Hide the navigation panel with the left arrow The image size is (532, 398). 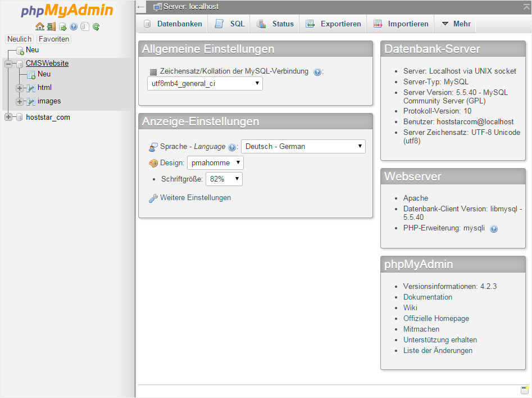click(x=141, y=7)
